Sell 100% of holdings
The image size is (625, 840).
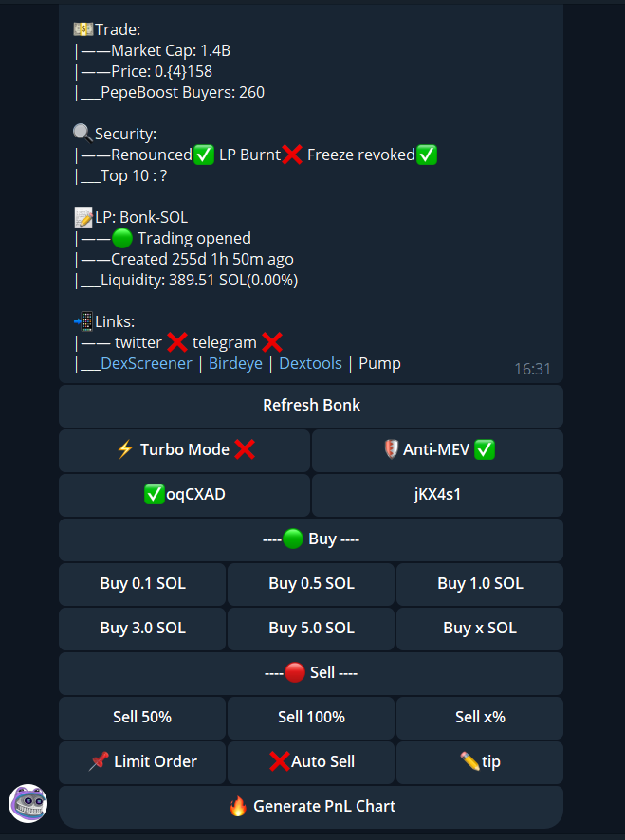[x=311, y=718]
